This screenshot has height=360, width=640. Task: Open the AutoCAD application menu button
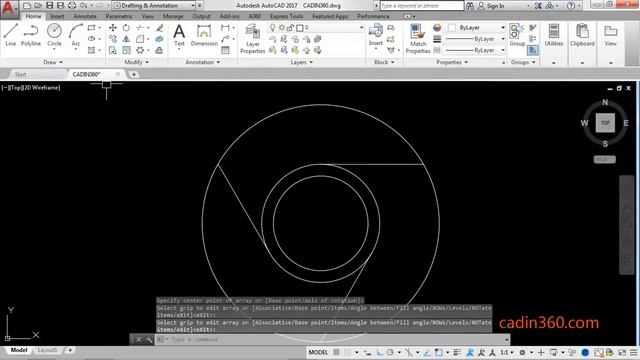pyautogui.click(x=9, y=9)
